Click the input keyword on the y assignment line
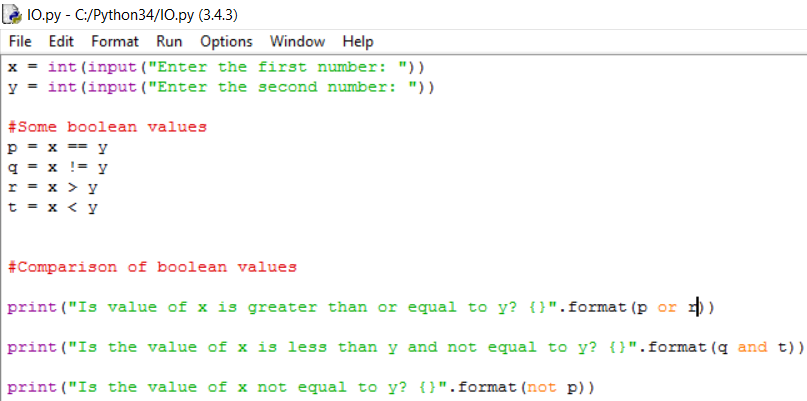This screenshot has width=807, height=401. [x=113, y=88]
